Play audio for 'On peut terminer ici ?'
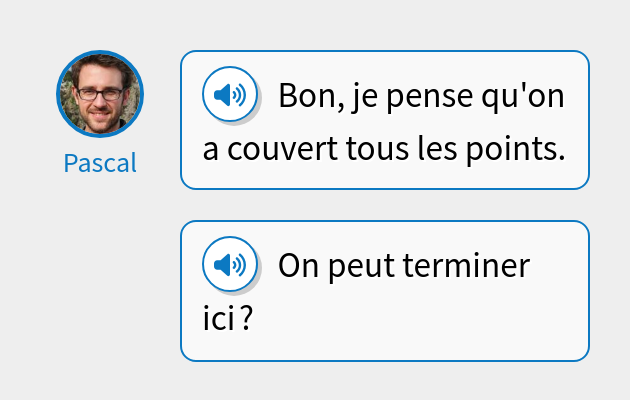 coord(230,265)
